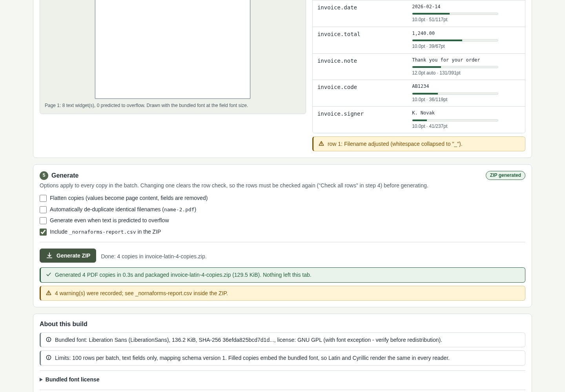Click the invoice.signer fill progress bar

coord(455,120)
